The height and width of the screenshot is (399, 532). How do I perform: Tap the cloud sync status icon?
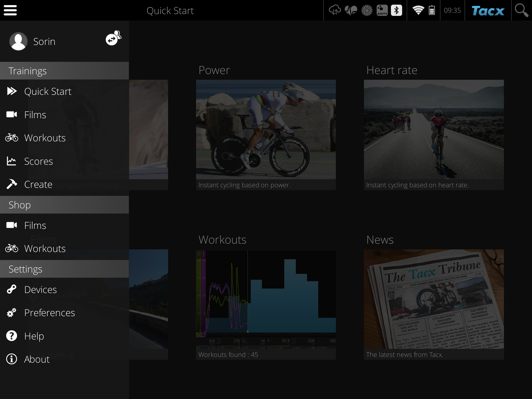pyautogui.click(x=335, y=10)
